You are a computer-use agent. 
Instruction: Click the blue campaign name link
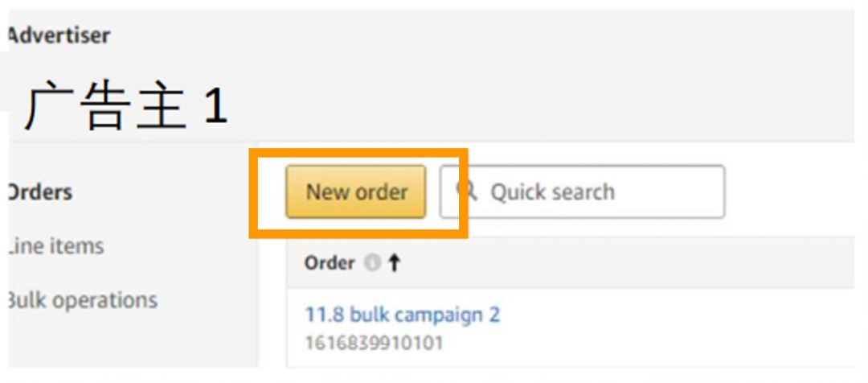pos(403,315)
